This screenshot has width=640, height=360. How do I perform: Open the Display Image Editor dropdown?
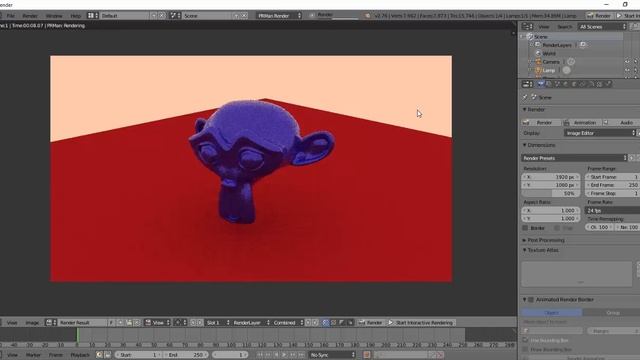[x=600, y=133]
